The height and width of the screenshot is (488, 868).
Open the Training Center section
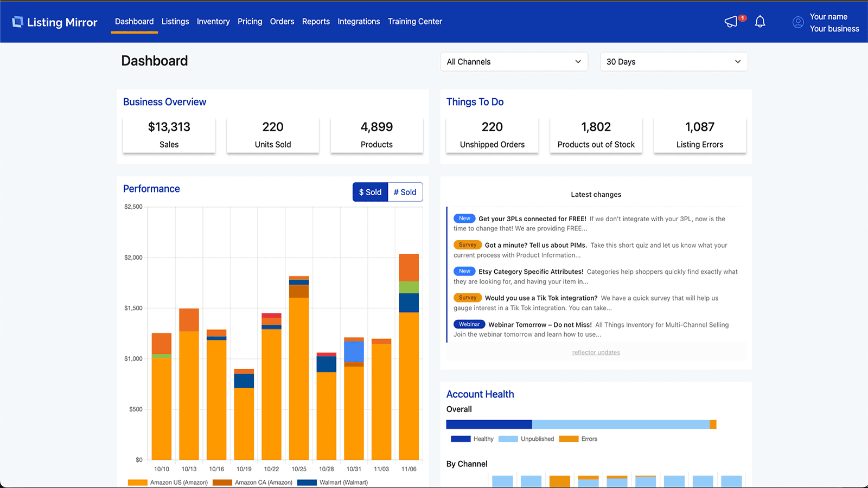click(x=415, y=21)
